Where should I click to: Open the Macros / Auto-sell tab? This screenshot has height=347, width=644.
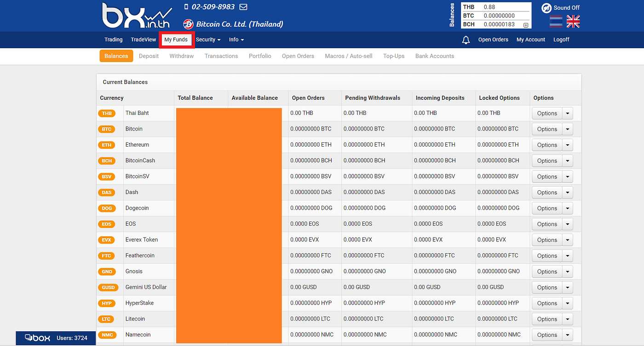point(348,56)
